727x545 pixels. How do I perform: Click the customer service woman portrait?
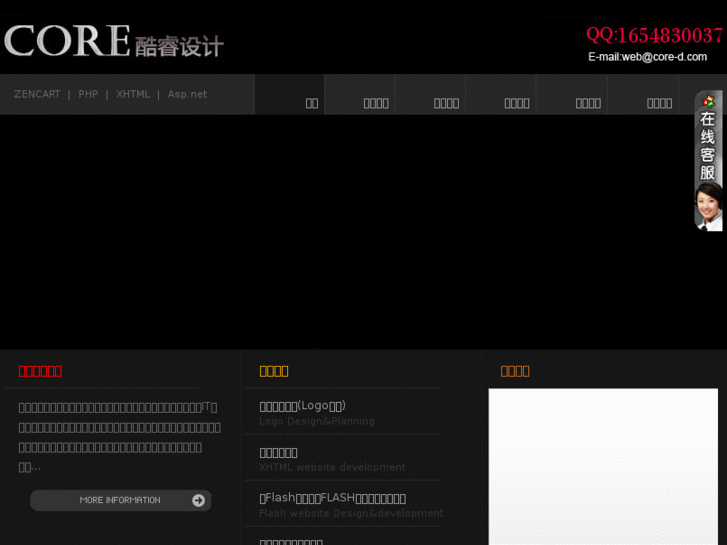(x=709, y=207)
